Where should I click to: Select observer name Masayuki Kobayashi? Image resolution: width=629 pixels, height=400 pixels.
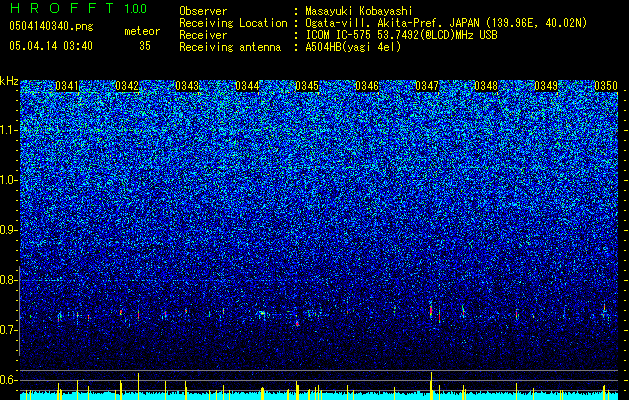[x=359, y=11]
